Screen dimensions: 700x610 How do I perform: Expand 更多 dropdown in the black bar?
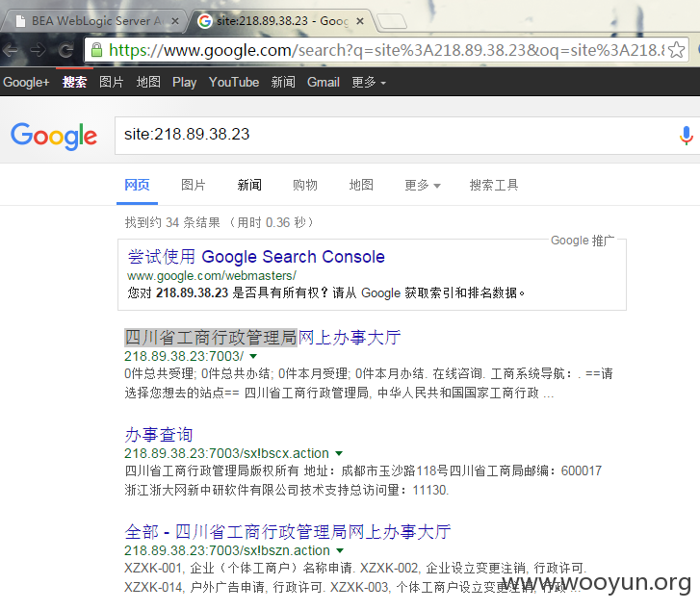(x=369, y=82)
